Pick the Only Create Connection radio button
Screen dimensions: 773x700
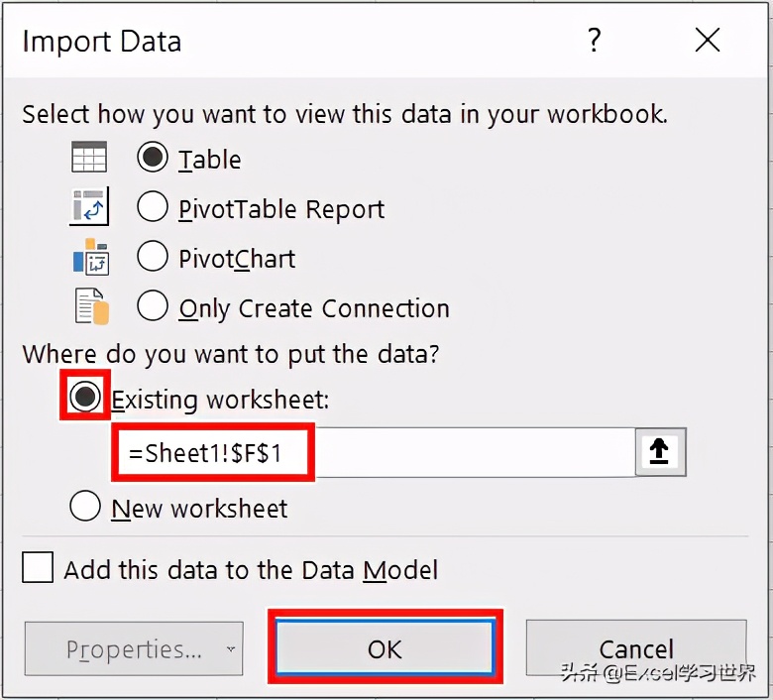pyautogui.click(x=153, y=305)
